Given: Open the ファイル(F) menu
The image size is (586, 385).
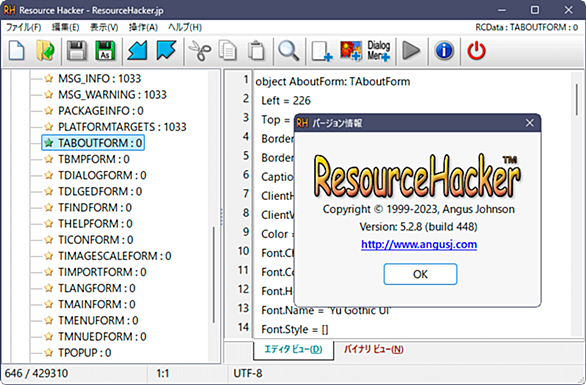Looking at the screenshot, I should tap(23, 27).
